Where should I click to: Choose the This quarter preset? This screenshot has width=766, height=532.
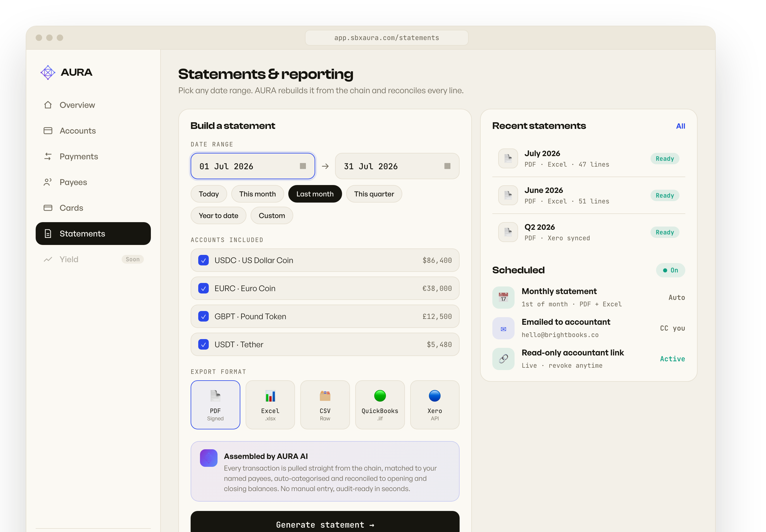click(x=374, y=194)
